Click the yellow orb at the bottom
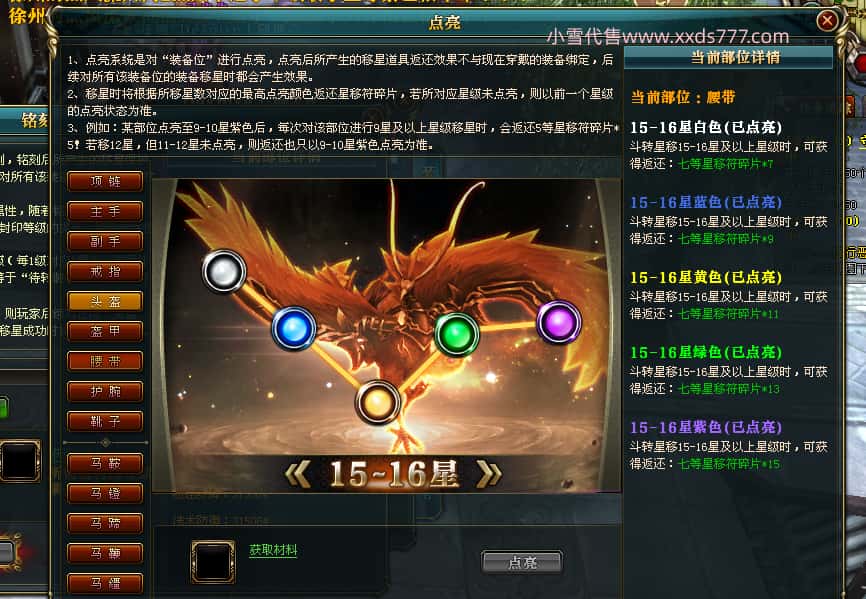 378,402
